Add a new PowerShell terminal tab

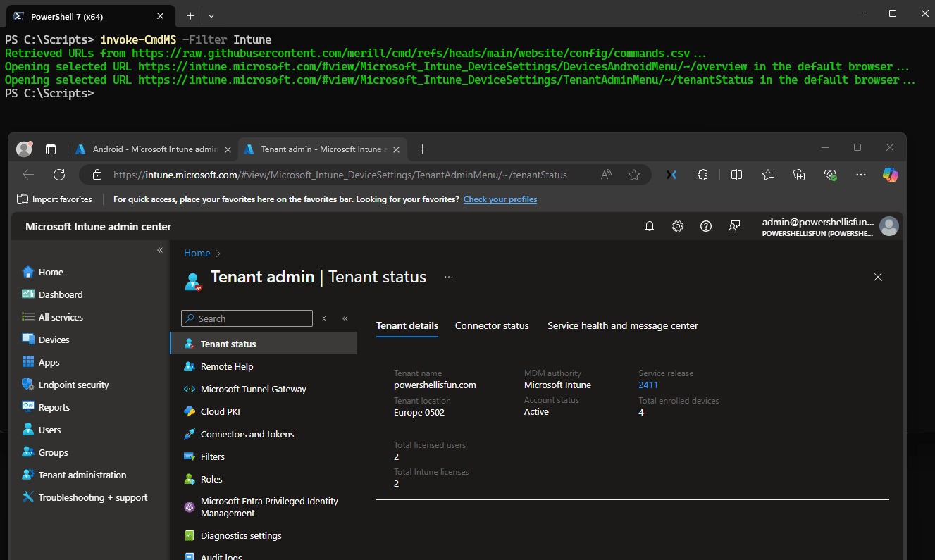(x=190, y=15)
